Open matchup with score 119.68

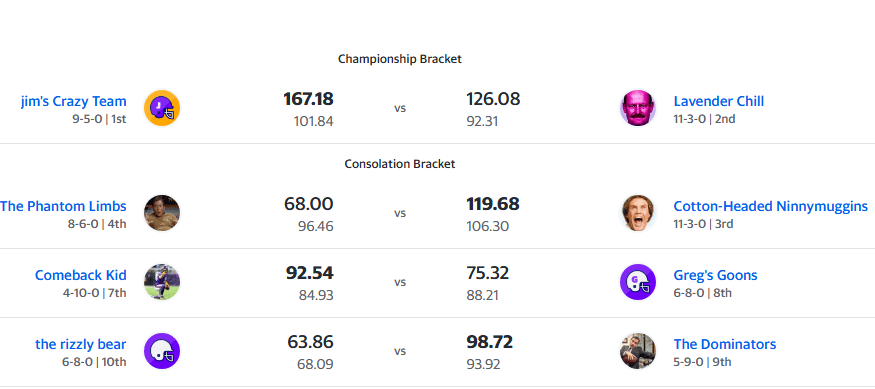coord(493,204)
